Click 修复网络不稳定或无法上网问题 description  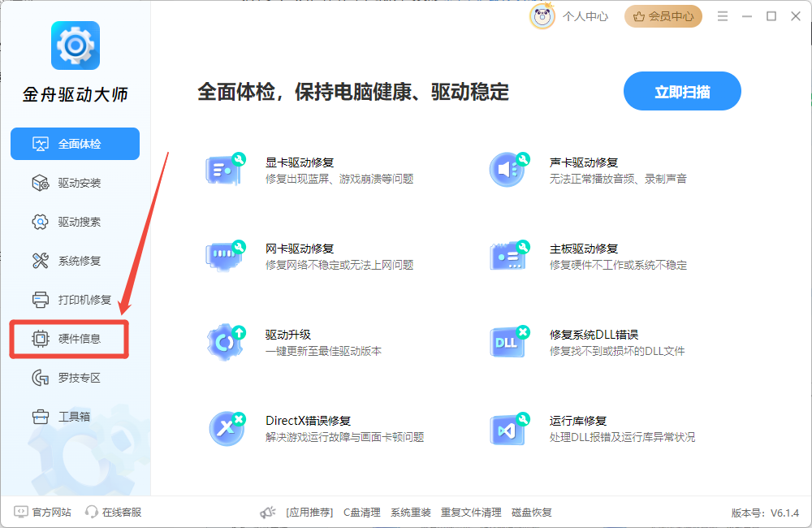click(339, 265)
